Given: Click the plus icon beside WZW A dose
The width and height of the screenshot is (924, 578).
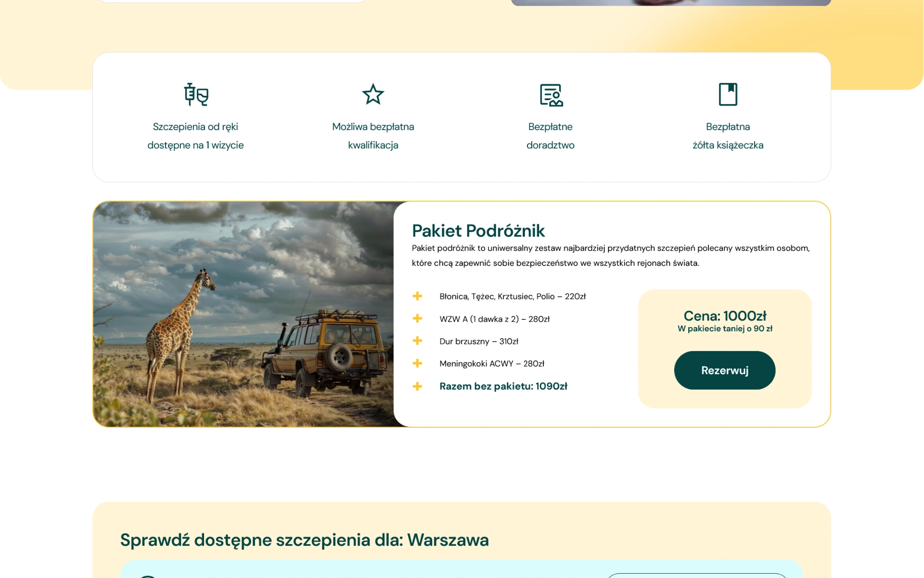Looking at the screenshot, I should tap(417, 318).
